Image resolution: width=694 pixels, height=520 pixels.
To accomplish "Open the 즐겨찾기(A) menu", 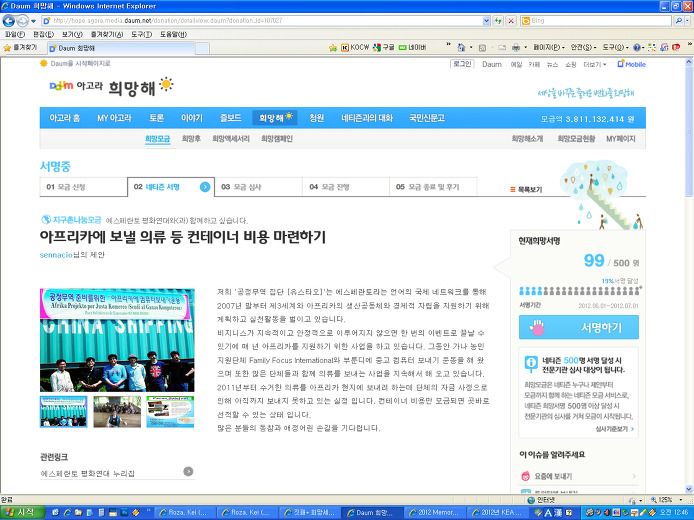I will pyautogui.click(x=107, y=34).
